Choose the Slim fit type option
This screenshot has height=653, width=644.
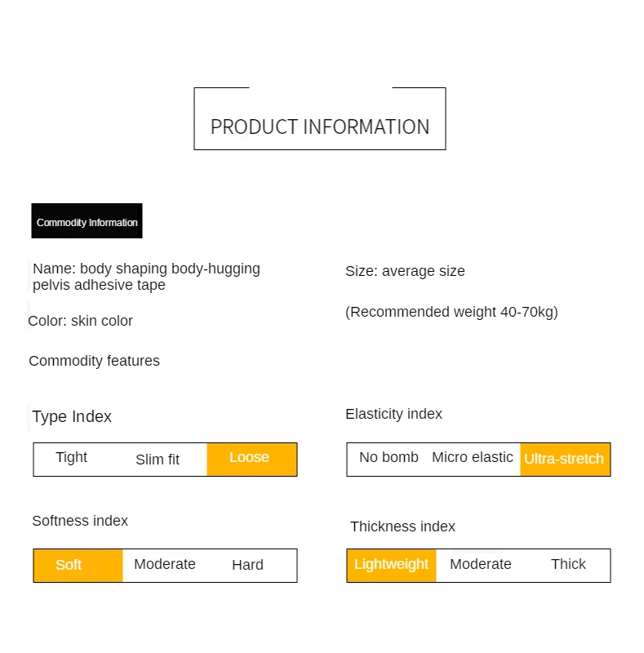(158, 460)
